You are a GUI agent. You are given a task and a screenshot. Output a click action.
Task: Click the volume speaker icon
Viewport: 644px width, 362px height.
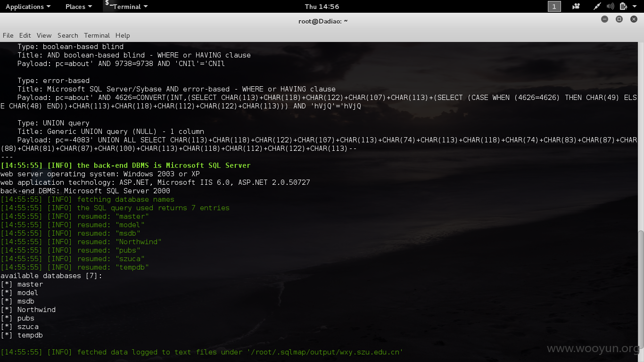(611, 7)
